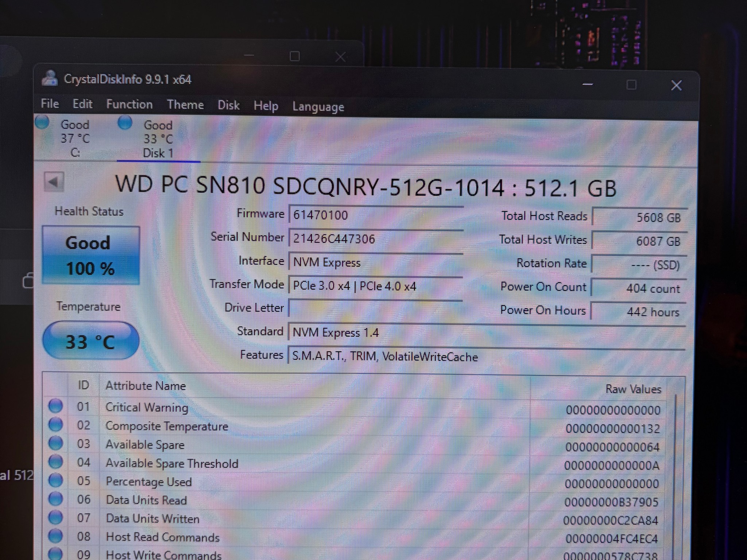Image resolution: width=747 pixels, height=560 pixels.
Task: Click the Standard NVM Express 1.4 field
Action: coord(487,332)
